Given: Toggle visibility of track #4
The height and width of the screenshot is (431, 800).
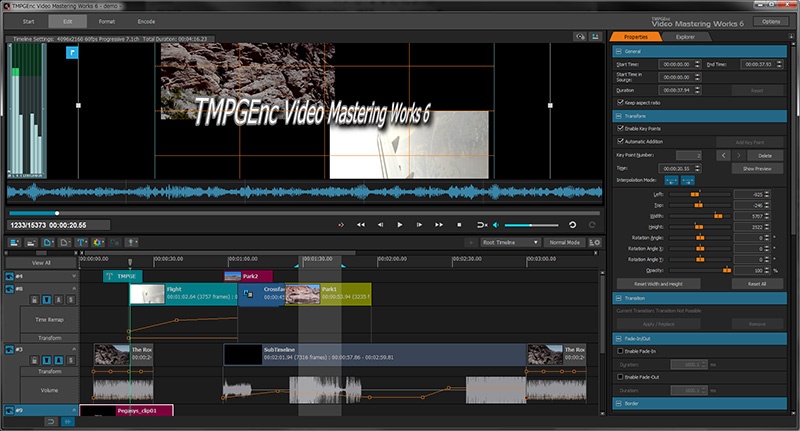Looking at the screenshot, I should click(9, 276).
